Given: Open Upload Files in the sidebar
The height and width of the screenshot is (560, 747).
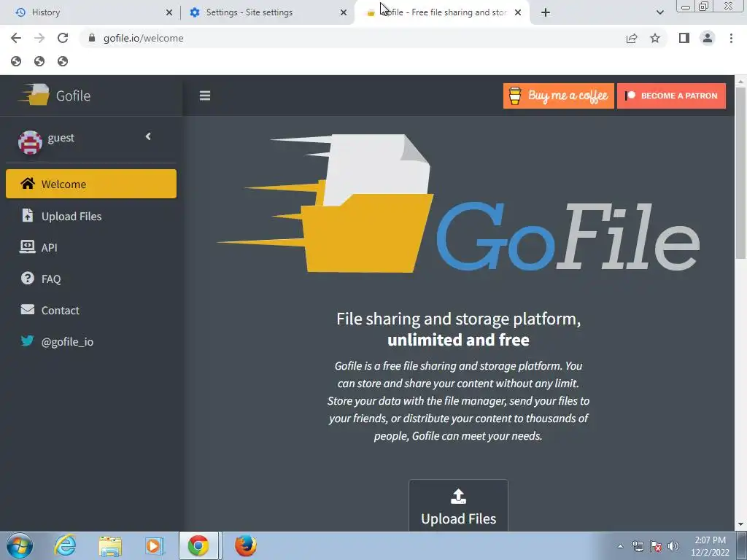Looking at the screenshot, I should pos(91,216).
